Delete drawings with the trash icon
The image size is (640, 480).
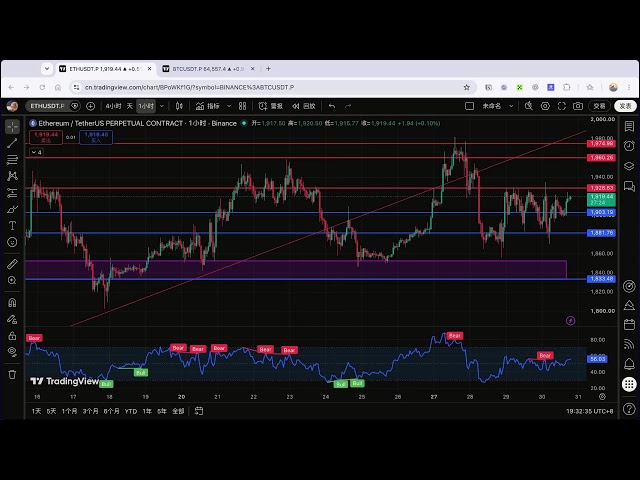coord(12,374)
